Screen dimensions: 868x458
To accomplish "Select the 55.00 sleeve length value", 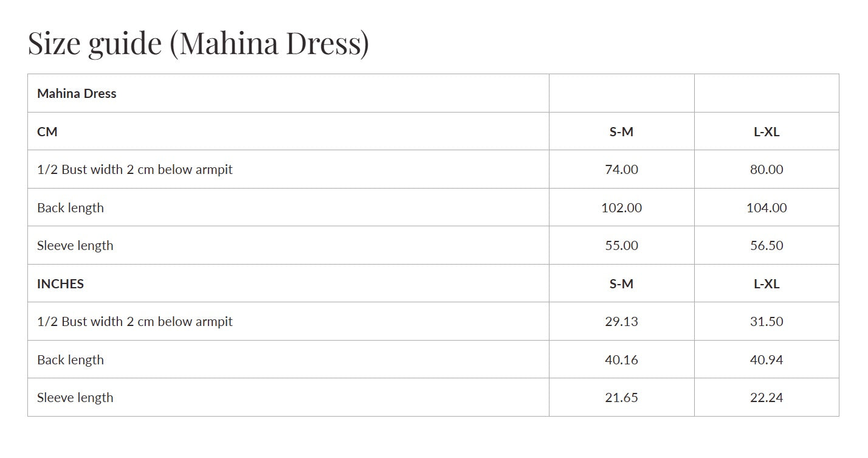I will [x=621, y=246].
